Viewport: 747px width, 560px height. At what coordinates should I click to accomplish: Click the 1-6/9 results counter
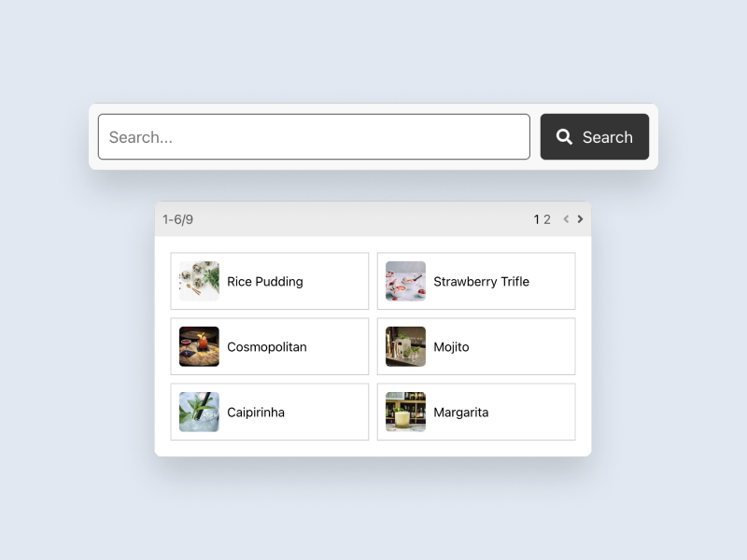[x=177, y=219]
